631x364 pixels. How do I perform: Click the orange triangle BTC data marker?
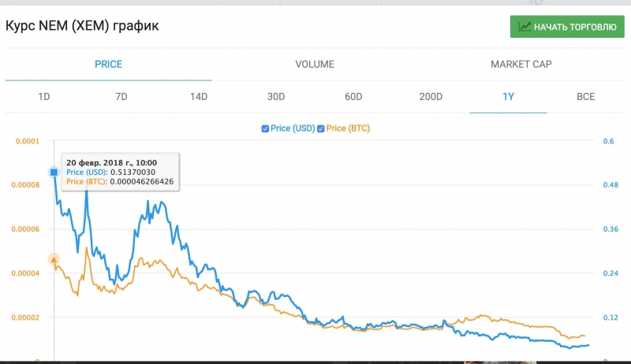(x=54, y=259)
